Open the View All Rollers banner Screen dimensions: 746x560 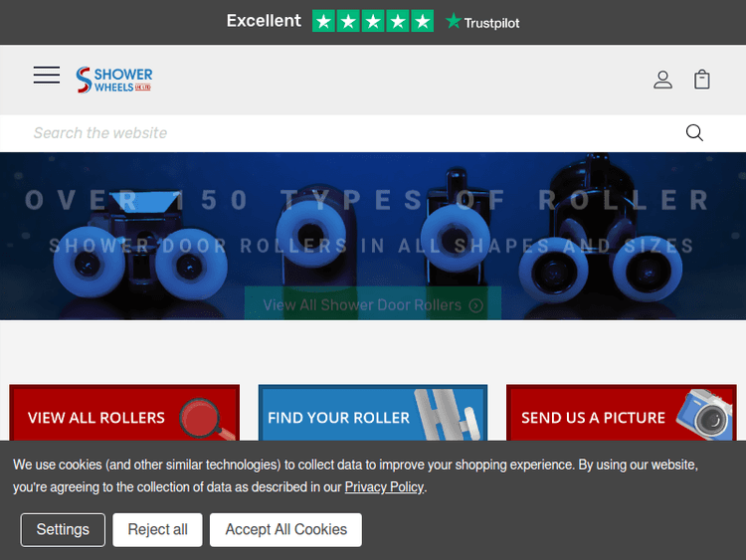[96, 417]
